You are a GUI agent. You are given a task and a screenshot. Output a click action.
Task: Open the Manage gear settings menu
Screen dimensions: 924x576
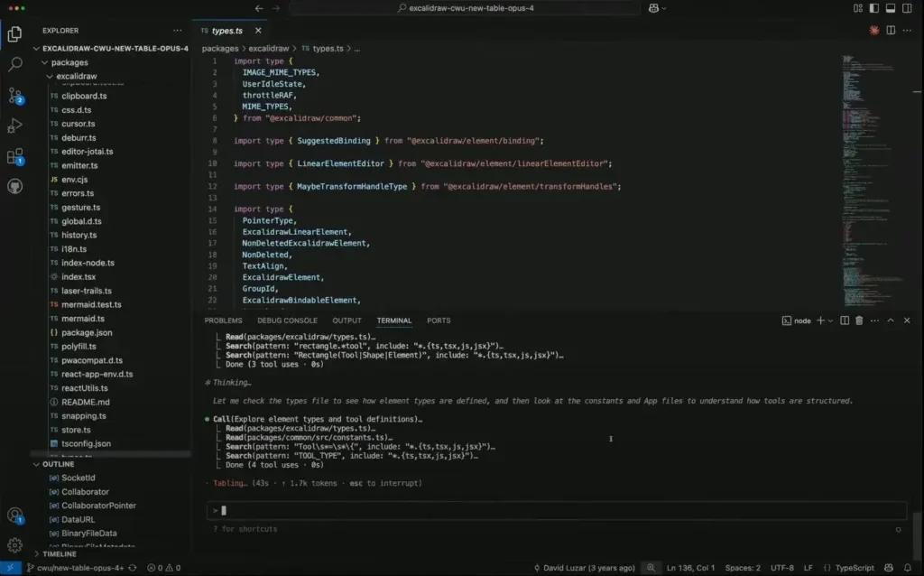point(14,545)
